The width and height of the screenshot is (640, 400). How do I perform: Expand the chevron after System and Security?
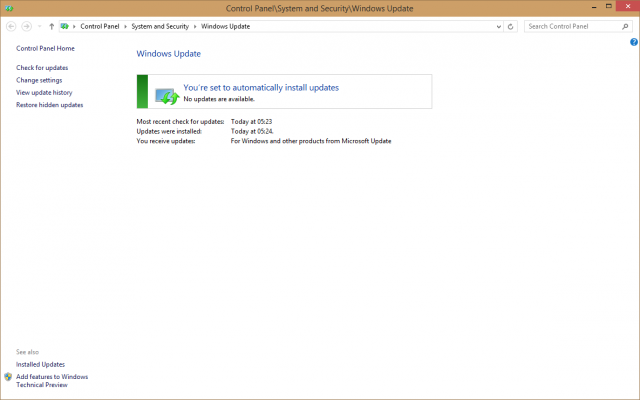tap(195, 27)
